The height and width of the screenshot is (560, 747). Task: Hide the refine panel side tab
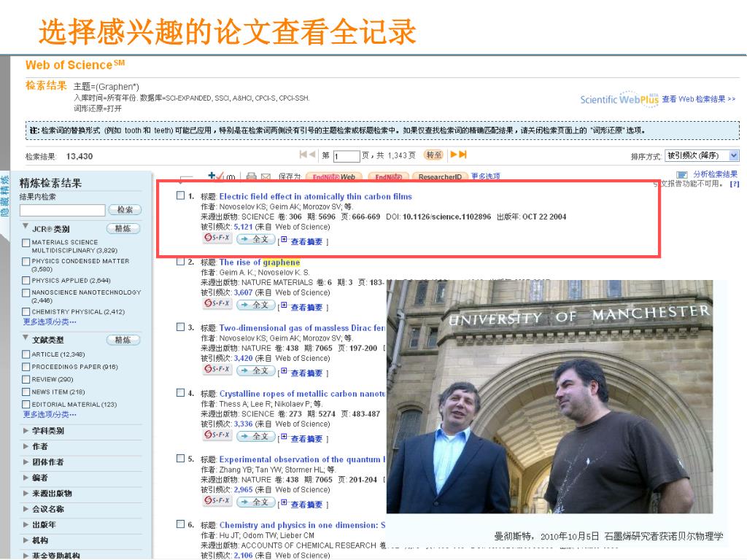5,196
